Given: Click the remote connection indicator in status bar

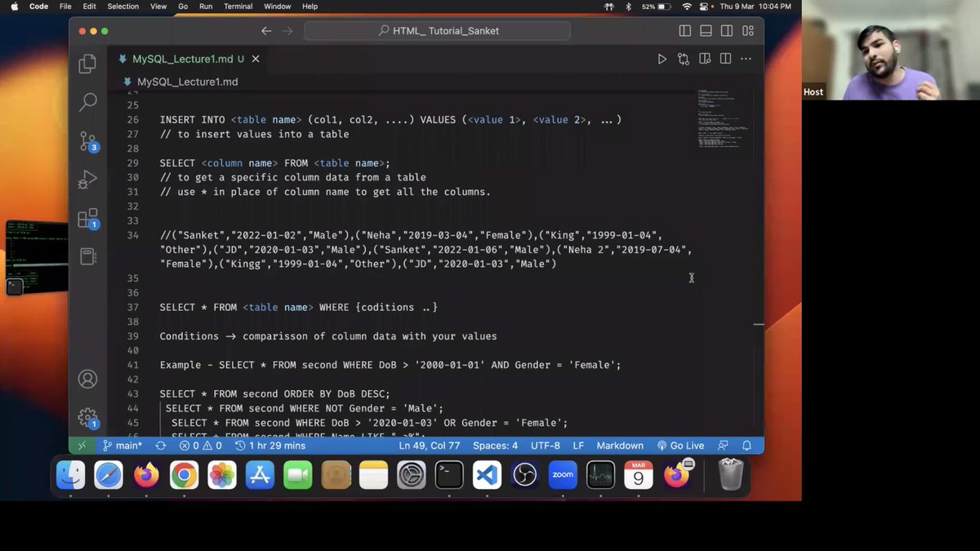Looking at the screenshot, I should click(81, 445).
